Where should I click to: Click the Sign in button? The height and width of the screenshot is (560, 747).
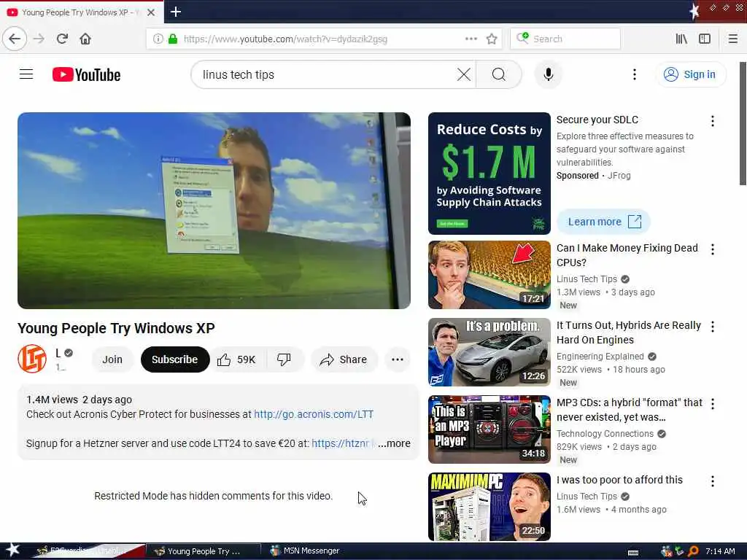click(692, 74)
